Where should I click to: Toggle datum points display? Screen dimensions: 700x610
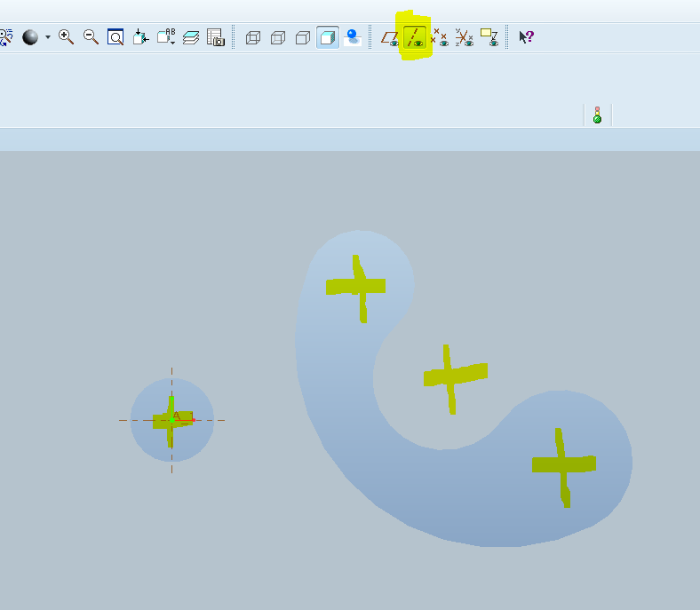440,37
